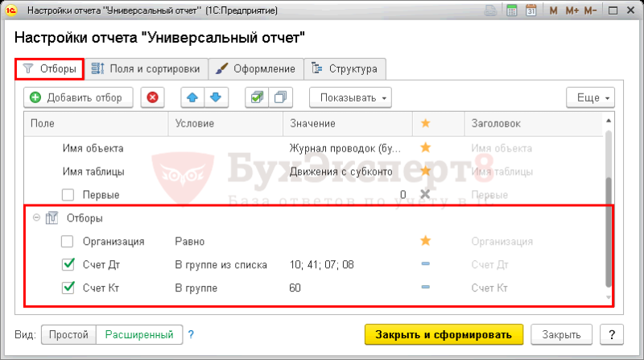Open the calculator icon in the title bar
Viewport: 644px width, 360px height.
pyautogui.click(x=512, y=10)
